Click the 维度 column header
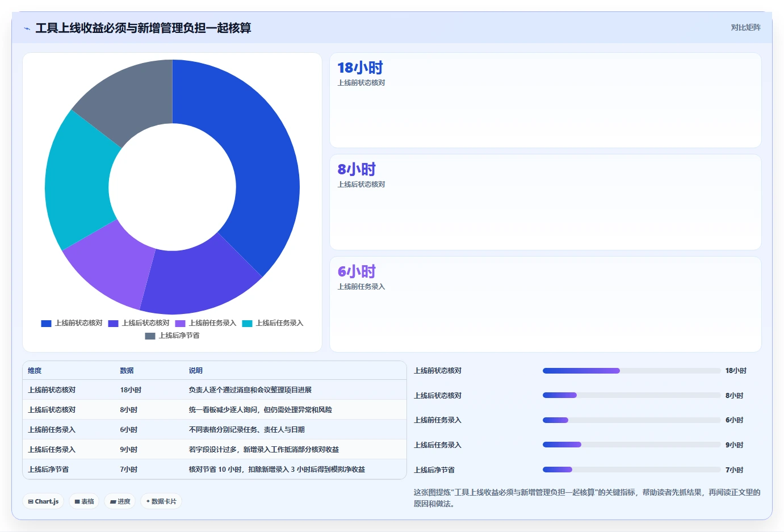 (x=35, y=371)
